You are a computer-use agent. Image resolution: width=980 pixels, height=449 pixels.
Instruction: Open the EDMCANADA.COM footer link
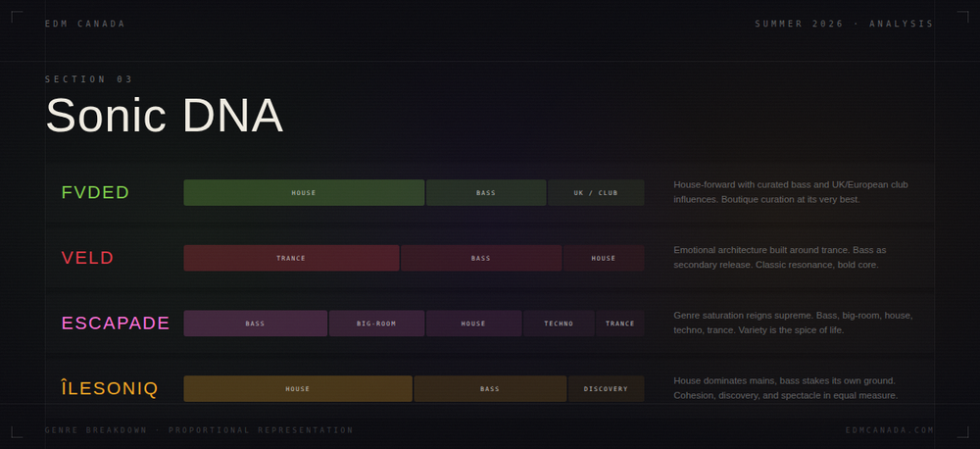coord(890,430)
